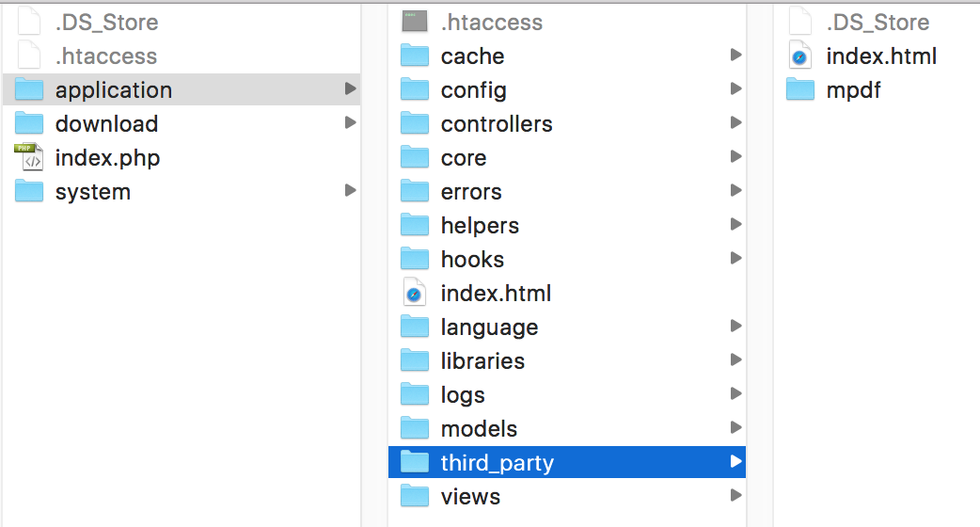Click the controllers folder icon
980x527 pixels.
pos(415,124)
